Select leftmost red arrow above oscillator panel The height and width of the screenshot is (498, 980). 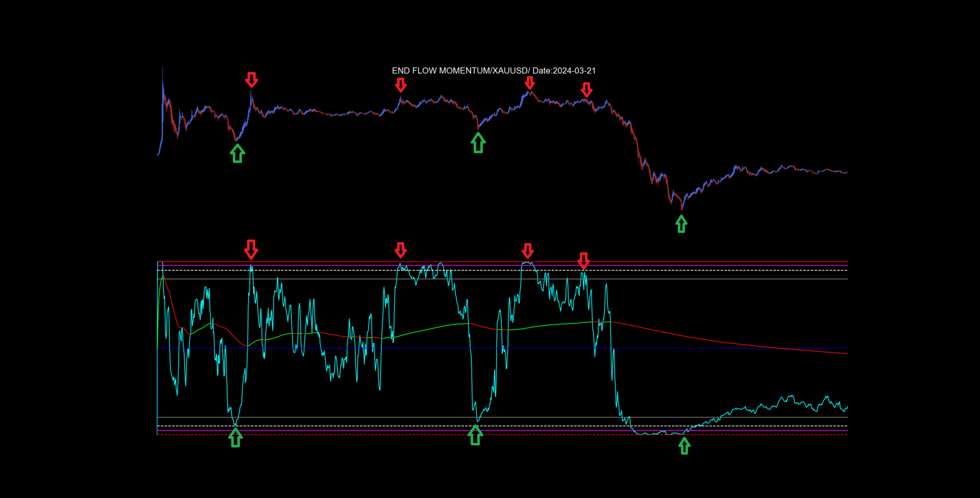(251, 249)
